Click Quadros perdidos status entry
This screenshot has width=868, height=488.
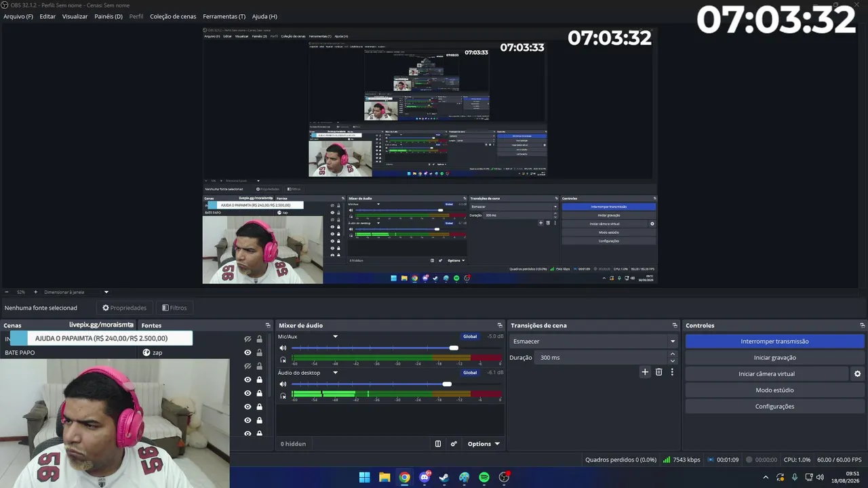[x=620, y=460]
